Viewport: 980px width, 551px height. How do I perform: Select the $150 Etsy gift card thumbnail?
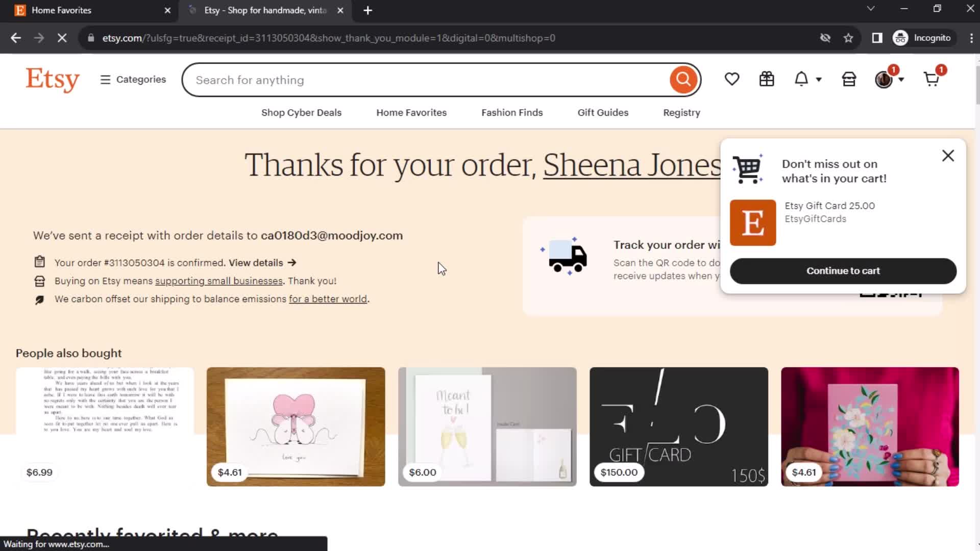[678, 427]
